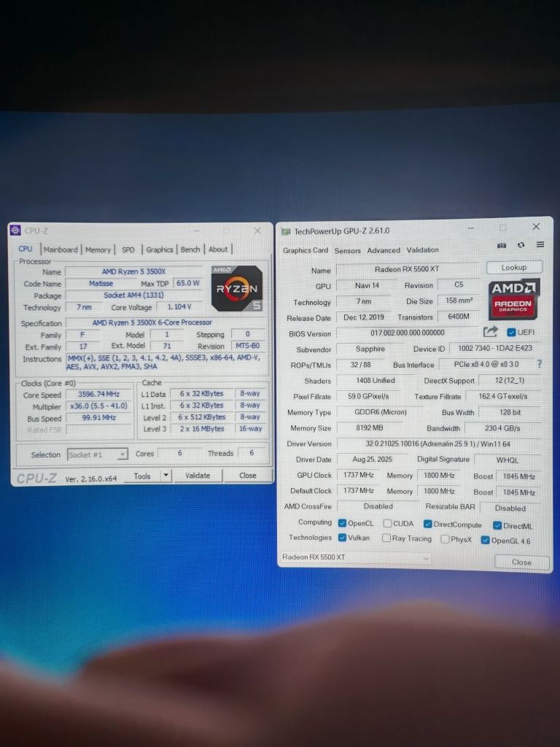Open the GPU-Z hamburger menu icon
560x747 pixels.
(x=540, y=244)
